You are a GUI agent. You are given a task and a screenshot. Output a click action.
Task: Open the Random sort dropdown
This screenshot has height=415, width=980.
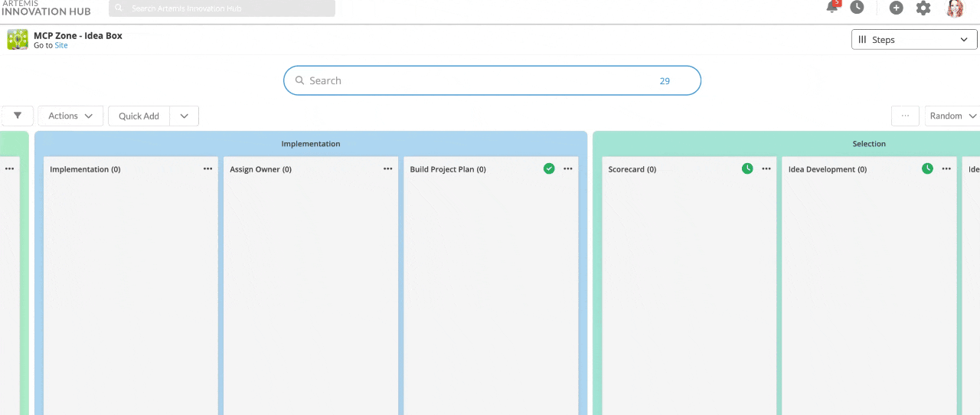(x=952, y=116)
